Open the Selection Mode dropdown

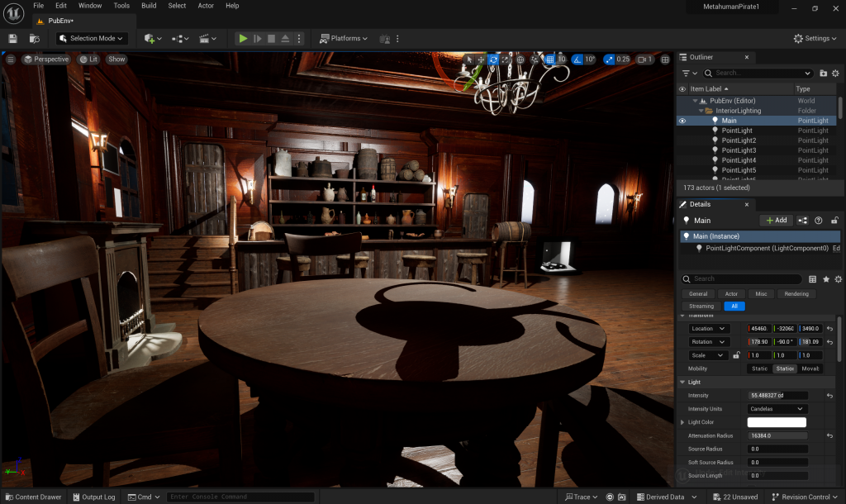coord(92,38)
